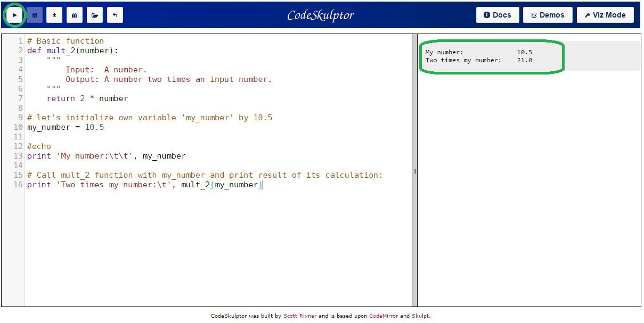Click the line printing 'My number:\t\t'
The image size is (644, 323).
point(107,156)
